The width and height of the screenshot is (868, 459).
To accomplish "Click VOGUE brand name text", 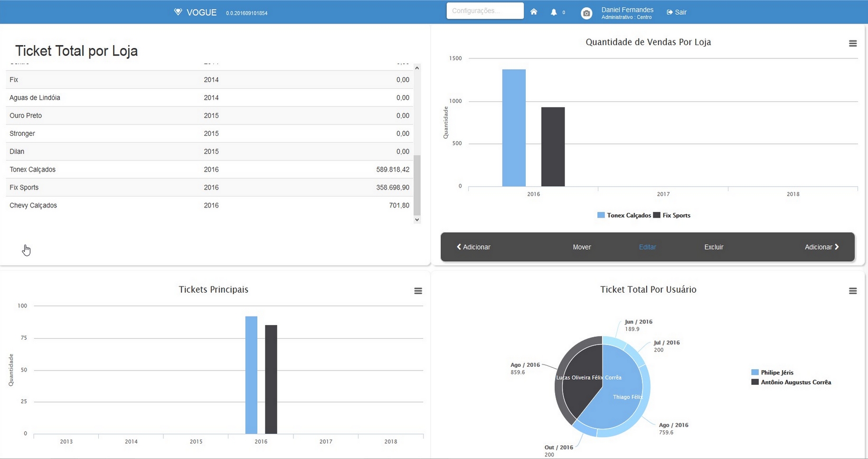I will pos(201,12).
